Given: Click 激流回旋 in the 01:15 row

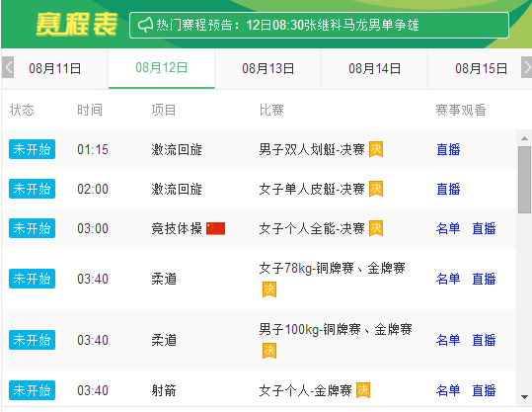Looking at the screenshot, I should [177, 149].
